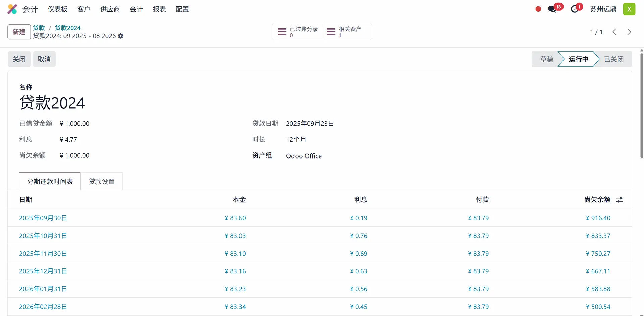Viewport: 644px width, 316px height.
Task: Open the 报表 menu
Action: pyautogui.click(x=159, y=9)
